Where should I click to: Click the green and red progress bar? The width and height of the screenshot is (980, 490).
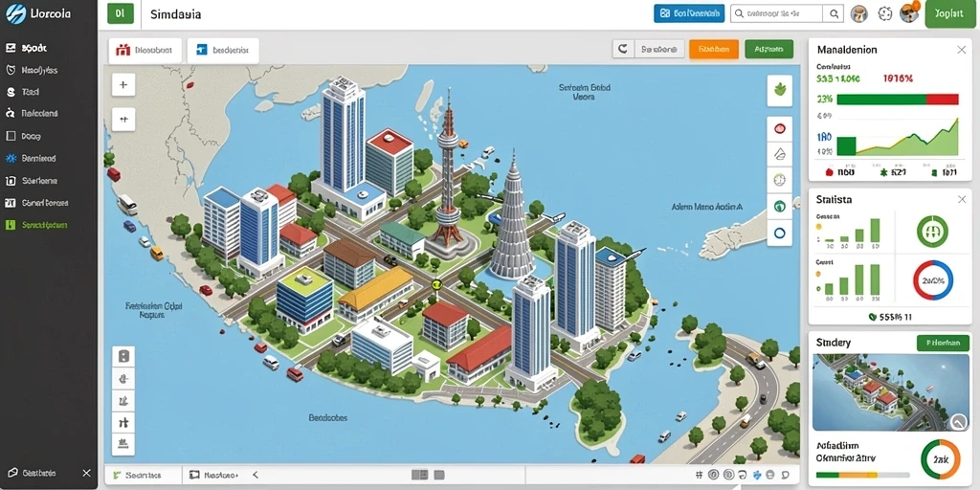click(897, 99)
